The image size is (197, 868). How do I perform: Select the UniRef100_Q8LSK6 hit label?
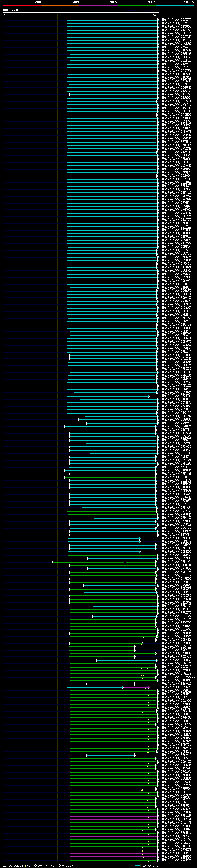[177, 758]
